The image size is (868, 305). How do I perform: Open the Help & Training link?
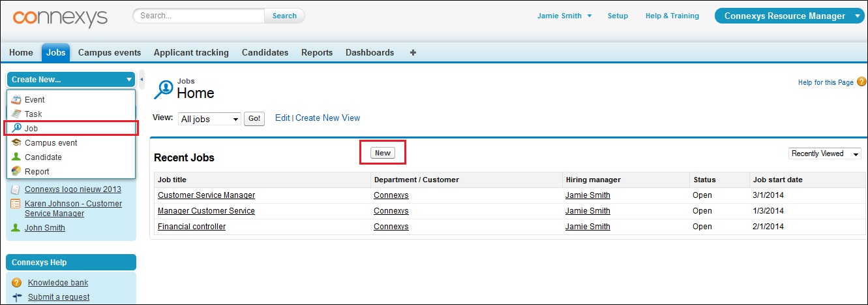(x=672, y=16)
